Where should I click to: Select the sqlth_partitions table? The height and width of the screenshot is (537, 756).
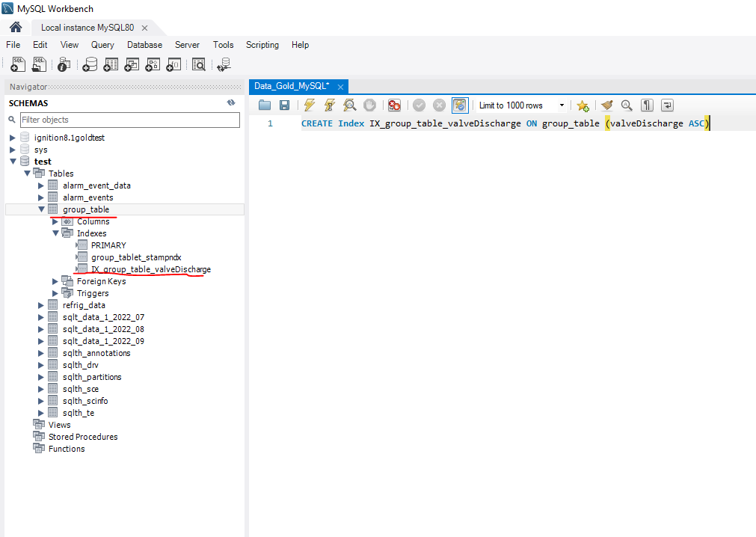(x=92, y=377)
